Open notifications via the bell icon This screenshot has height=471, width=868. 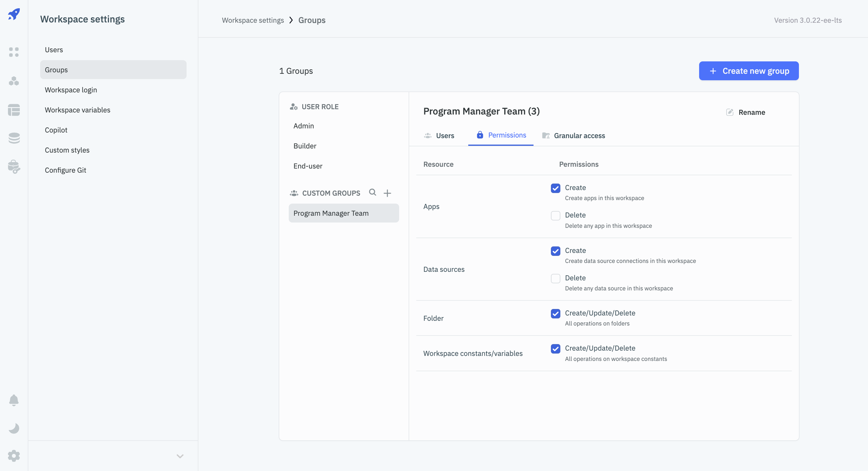14,400
